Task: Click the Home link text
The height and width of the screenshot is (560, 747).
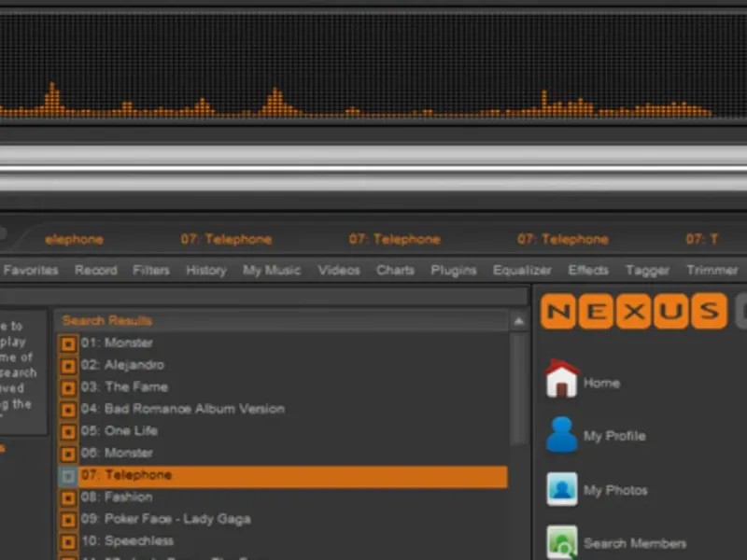Action: click(601, 383)
